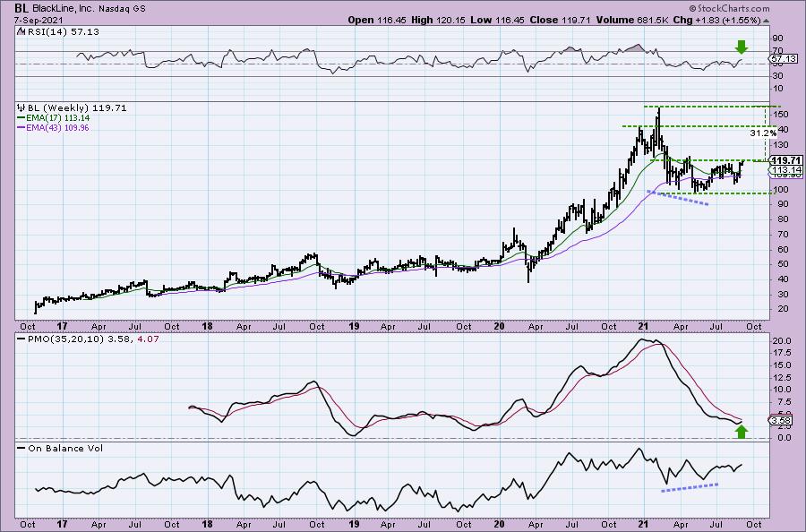Screen dimensions: 806x532
Task: Click the 119.71 price axis tag
Action: click(x=786, y=160)
